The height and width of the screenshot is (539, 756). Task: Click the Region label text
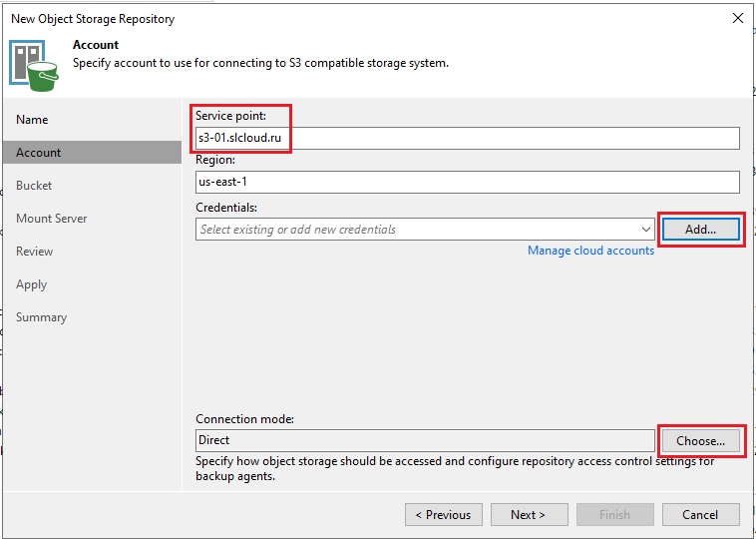coord(215,160)
